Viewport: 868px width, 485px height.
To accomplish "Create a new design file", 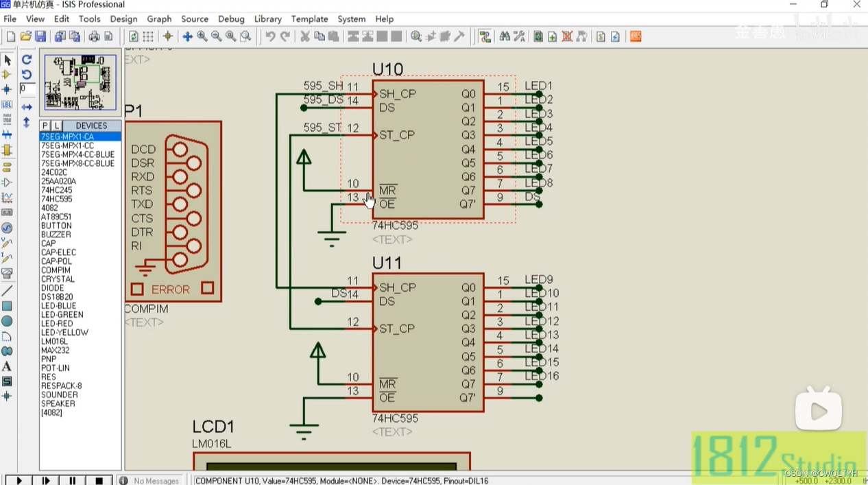I will [x=10, y=36].
